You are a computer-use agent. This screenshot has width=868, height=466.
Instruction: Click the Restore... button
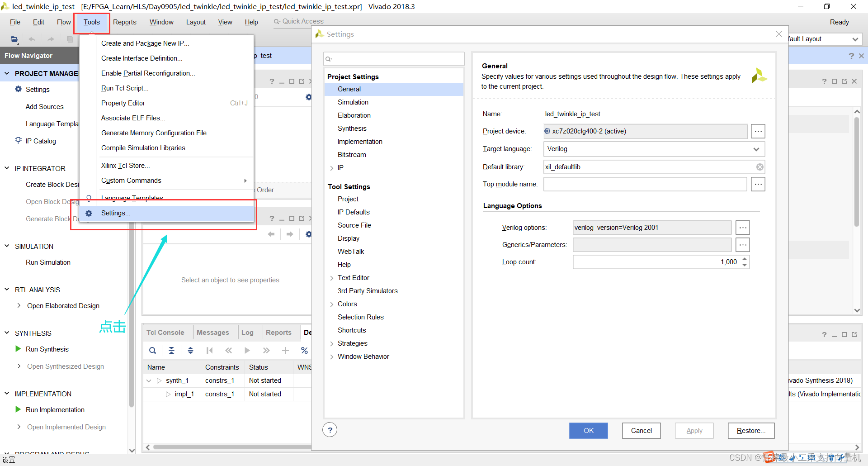tap(751, 431)
